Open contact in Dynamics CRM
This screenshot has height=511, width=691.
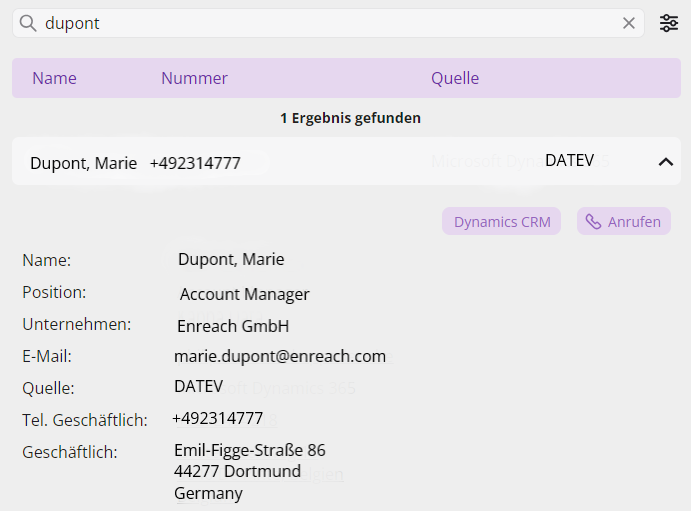502,222
